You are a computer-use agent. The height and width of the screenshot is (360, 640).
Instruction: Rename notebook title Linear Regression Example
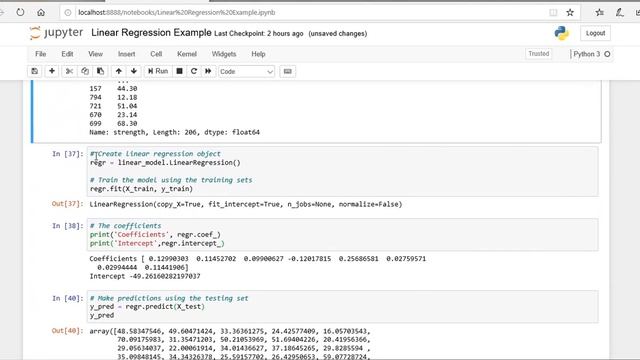click(151, 33)
